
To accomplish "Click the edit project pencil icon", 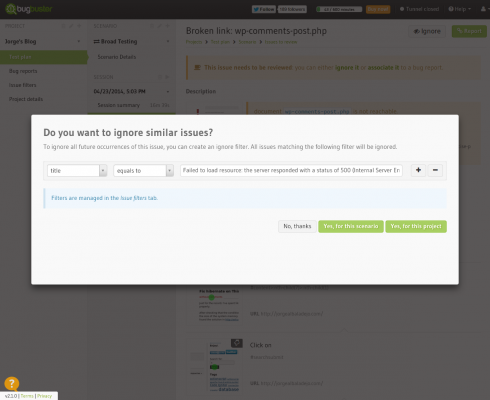I will point(71,26).
